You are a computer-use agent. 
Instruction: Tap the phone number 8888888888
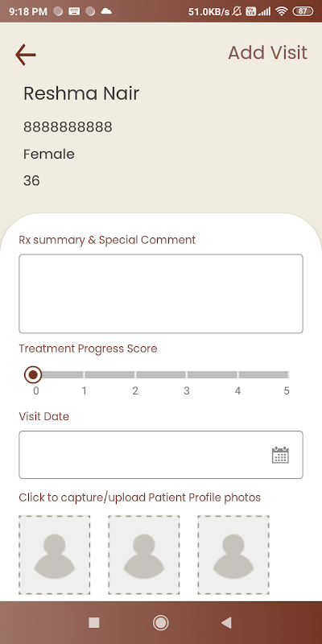coord(68,127)
